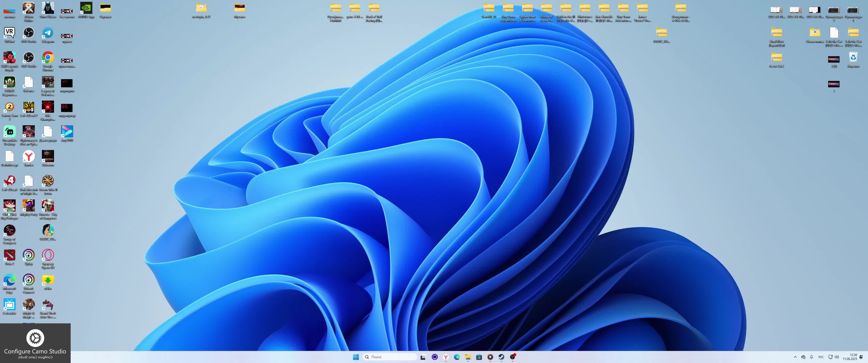Select the ГВИНТ Ведьмак game shortcut
This screenshot has height=363, width=868.
(9, 86)
